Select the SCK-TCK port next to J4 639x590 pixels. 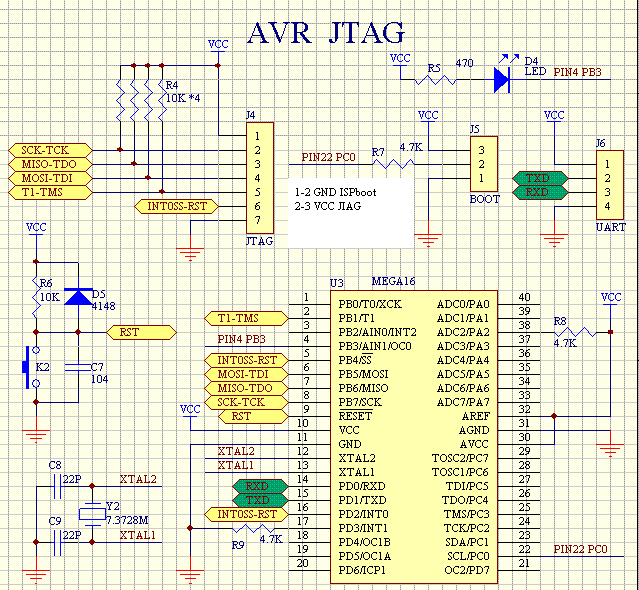pos(50,150)
